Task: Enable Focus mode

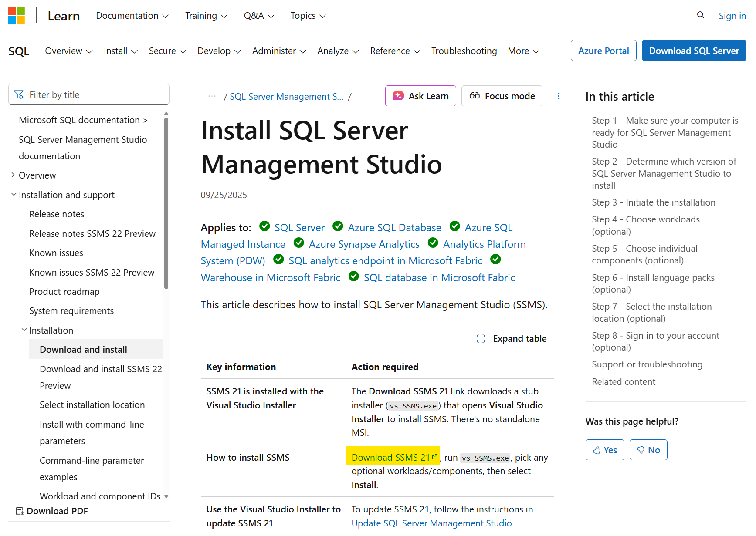Action: tap(502, 96)
